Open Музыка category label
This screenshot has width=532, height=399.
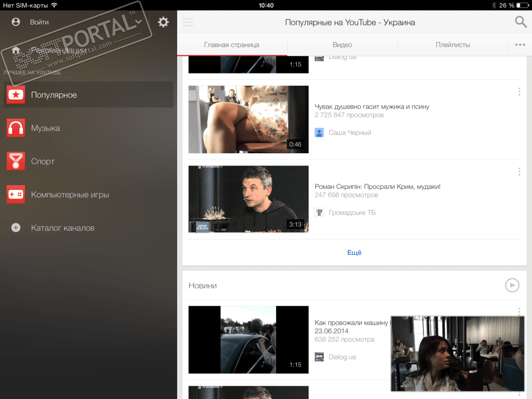point(45,128)
